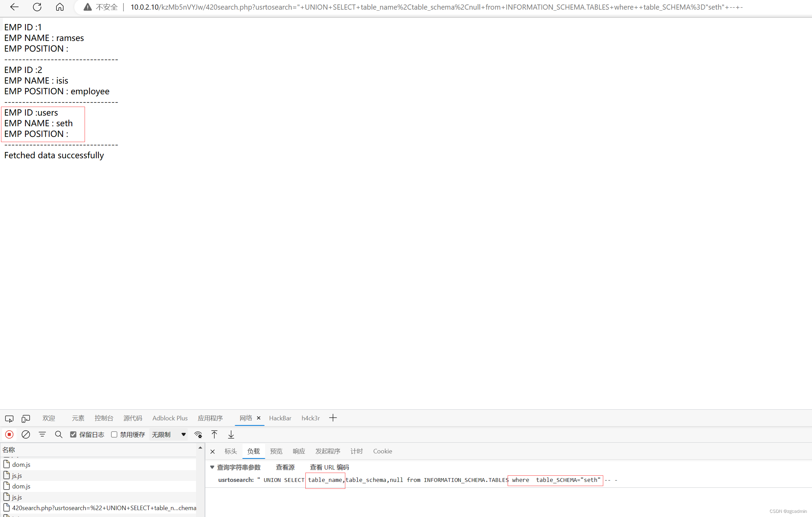Clear the network log icon
This screenshot has height=517, width=812.
pyautogui.click(x=26, y=434)
